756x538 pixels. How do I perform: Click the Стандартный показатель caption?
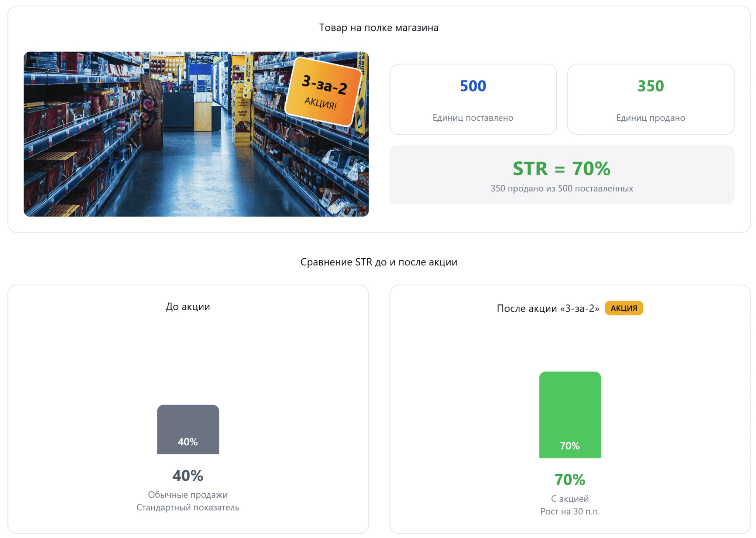(188, 508)
